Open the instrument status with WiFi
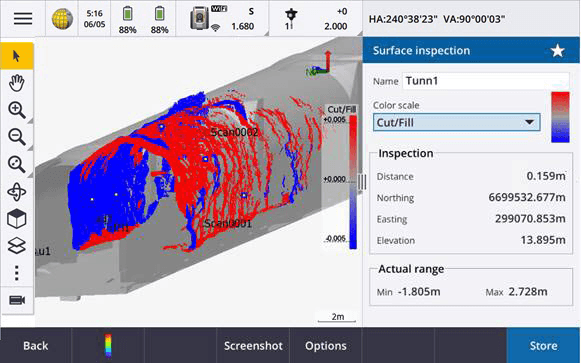Screen dimensions: 581x363 pyautogui.click(x=222, y=18)
